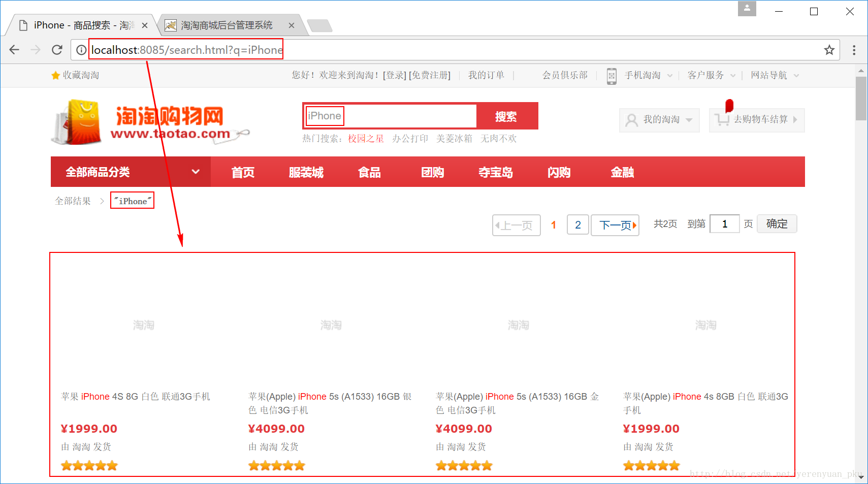Open 苹果 iPhone 4S 8G 白色 联通3G手机 title

[136, 397]
